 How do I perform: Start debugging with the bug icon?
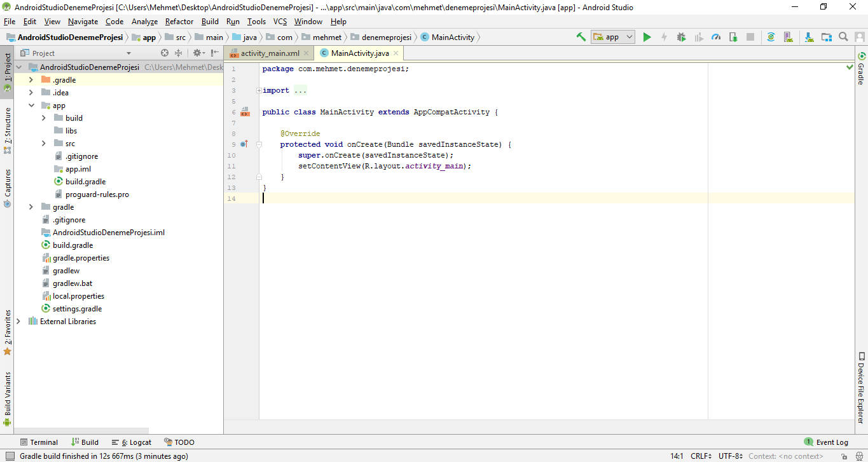pos(681,37)
